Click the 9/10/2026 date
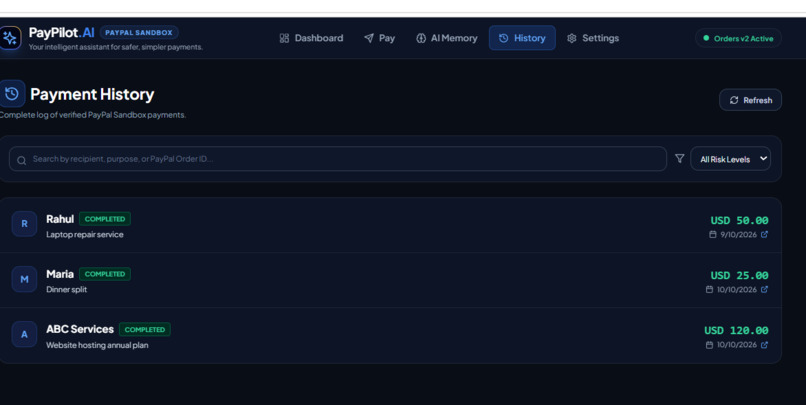806x405 pixels. click(738, 234)
